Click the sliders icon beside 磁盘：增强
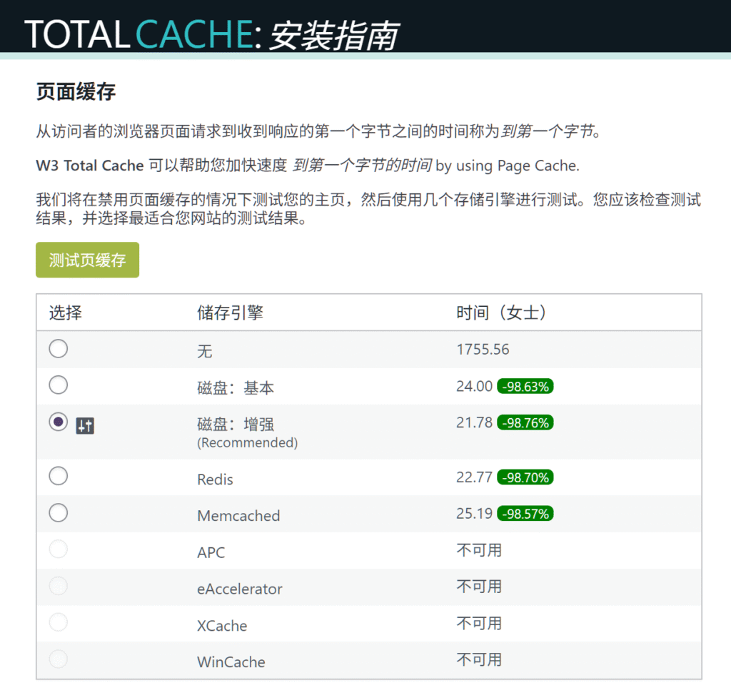731x700 pixels. (86, 426)
